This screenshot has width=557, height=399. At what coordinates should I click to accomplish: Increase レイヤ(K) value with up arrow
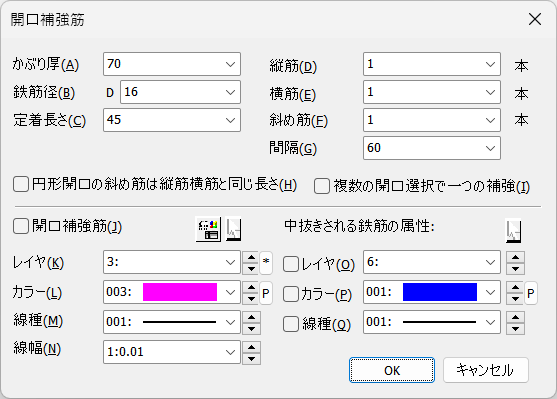(252, 257)
